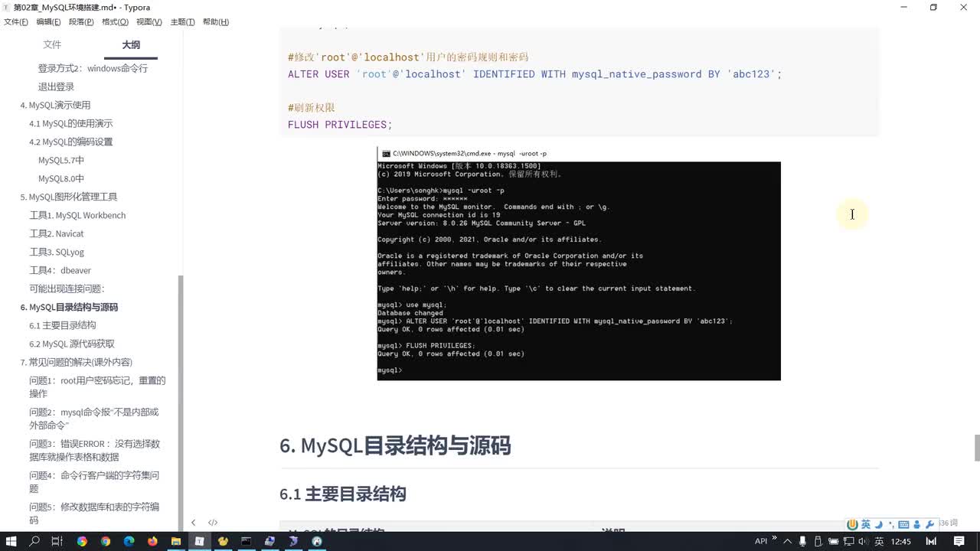Image resolution: width=980 pixels, height=551 pixels.
Task: Go to outline item 5. MySQL图形化管理工具
Action: click(69, 197)
